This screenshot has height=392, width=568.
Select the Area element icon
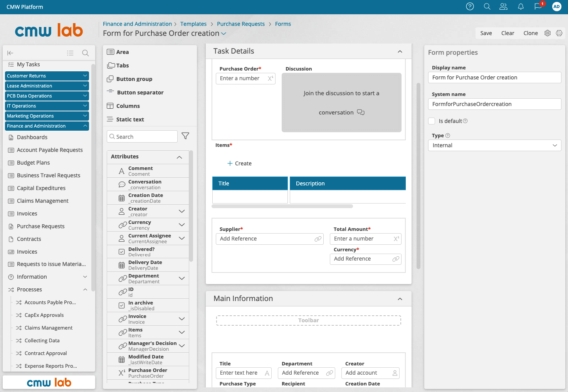[111, 52]
